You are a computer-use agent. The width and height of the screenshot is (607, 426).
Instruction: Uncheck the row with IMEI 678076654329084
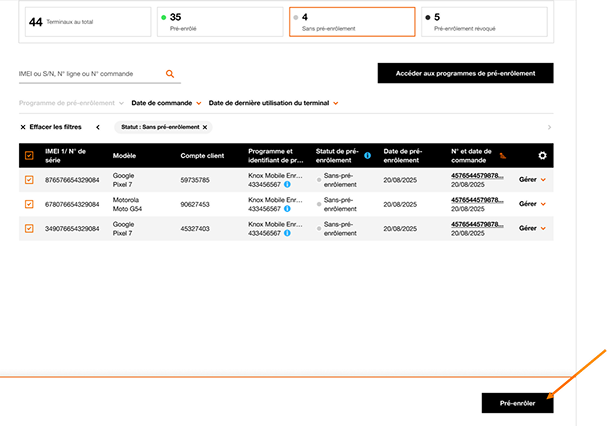click(x=29, y=204)
